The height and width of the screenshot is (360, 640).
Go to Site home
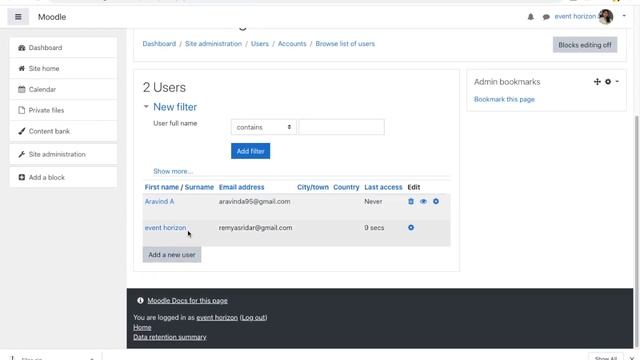click(63, 69)
